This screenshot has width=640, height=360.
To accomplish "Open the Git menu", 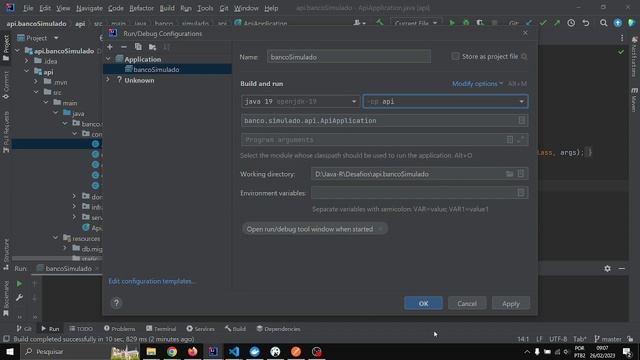I will (x=224, y=8).
